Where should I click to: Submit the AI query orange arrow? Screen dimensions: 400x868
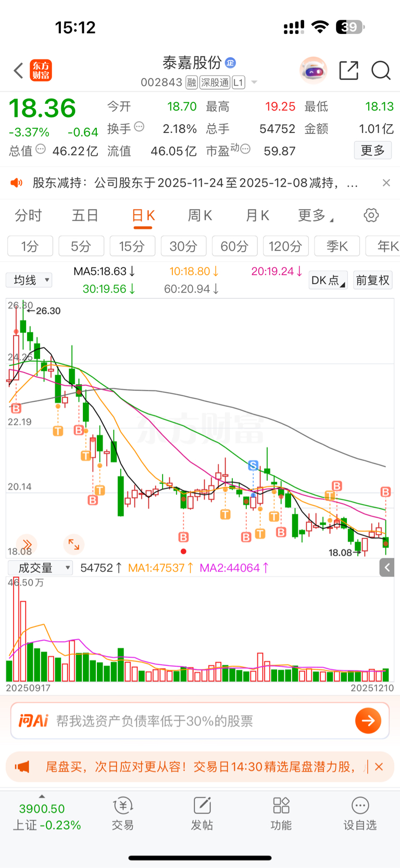click(368, 720)
